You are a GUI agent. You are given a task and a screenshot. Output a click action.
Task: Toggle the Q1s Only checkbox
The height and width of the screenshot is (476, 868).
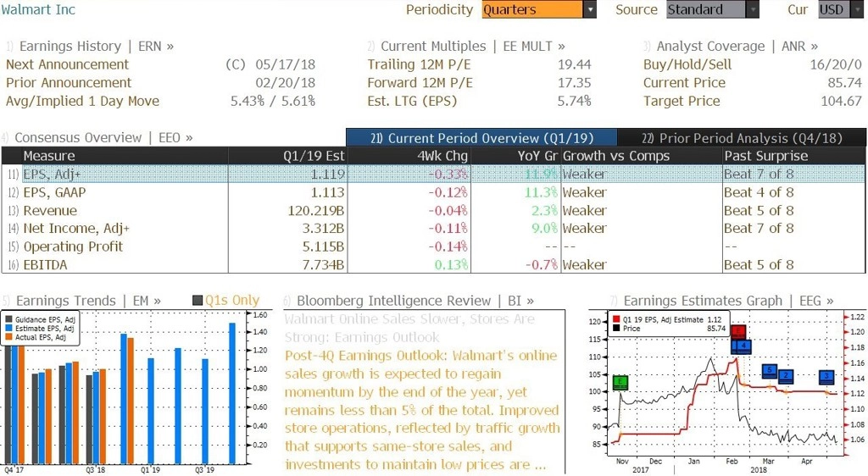pos(198,300)
